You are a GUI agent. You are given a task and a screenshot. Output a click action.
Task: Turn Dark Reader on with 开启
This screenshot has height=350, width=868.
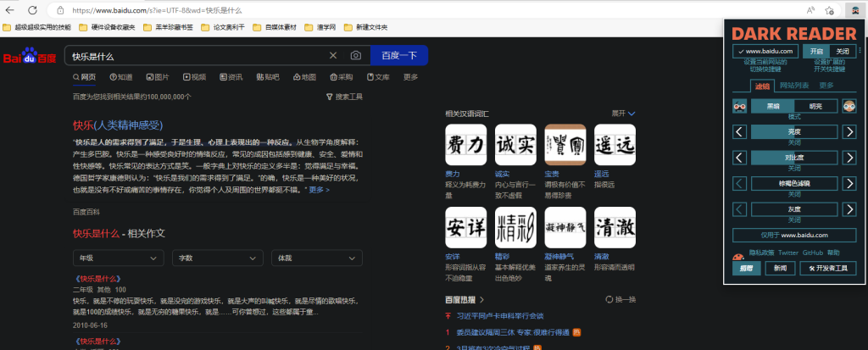(816, 51)
